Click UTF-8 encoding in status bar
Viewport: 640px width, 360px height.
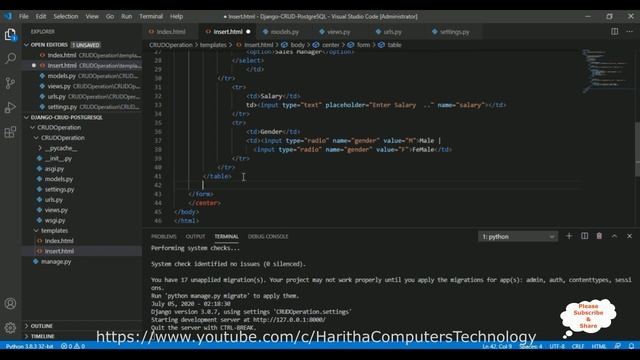pos(557,346)
